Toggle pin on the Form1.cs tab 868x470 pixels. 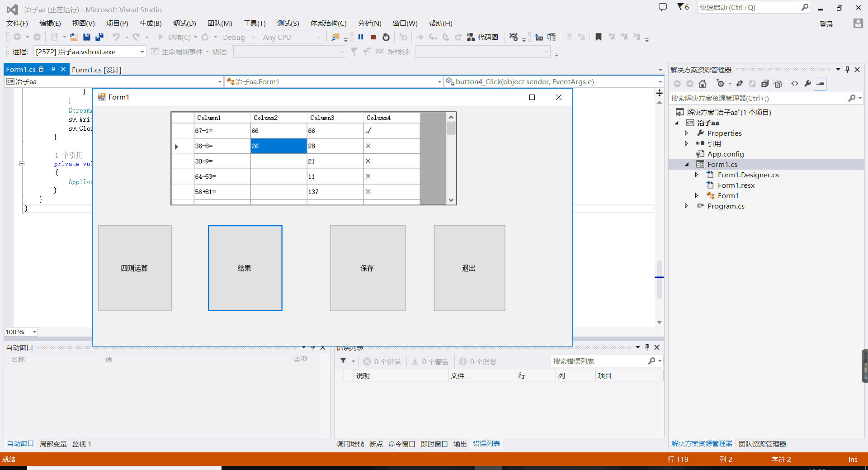[53, 69]
